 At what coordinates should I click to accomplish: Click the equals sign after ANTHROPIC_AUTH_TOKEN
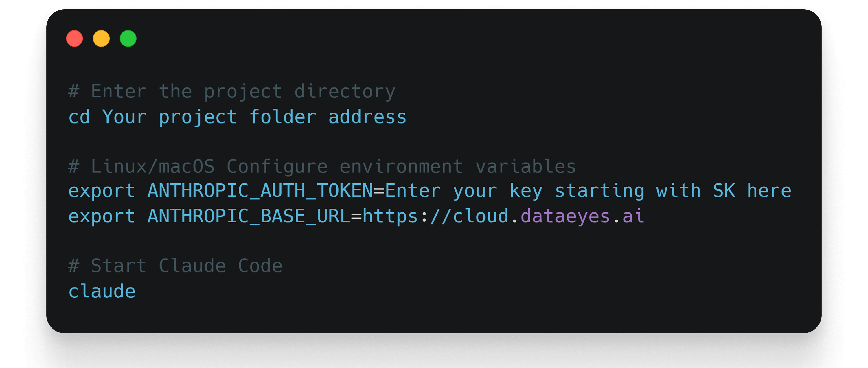pos(379,191)
